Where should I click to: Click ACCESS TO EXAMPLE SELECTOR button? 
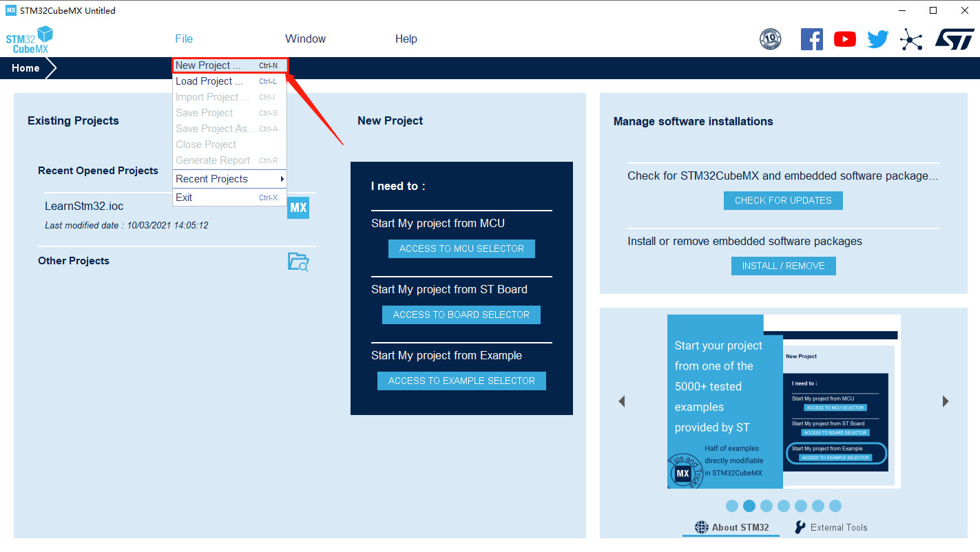pos(461,381)
